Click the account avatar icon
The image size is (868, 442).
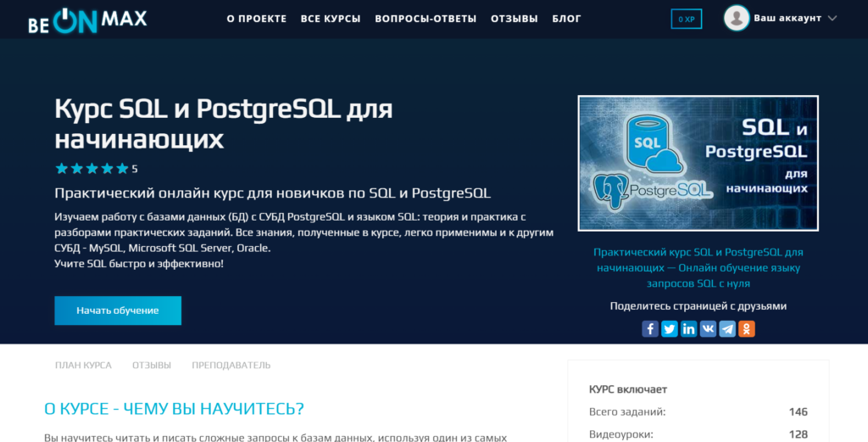pos(737,19)
